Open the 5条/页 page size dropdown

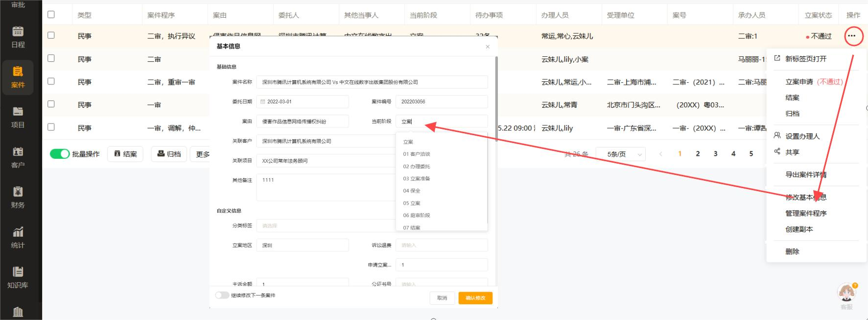pyautogui.click(x=620, y=154)
